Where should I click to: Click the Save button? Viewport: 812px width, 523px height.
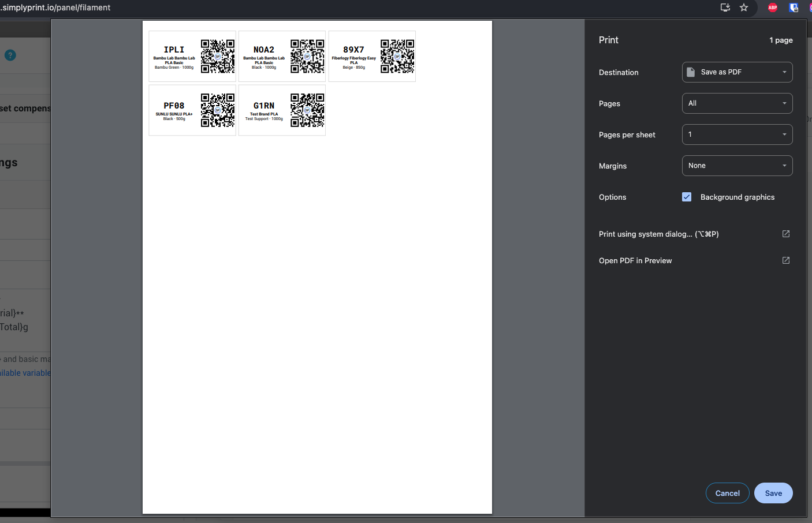click(773, 493)
